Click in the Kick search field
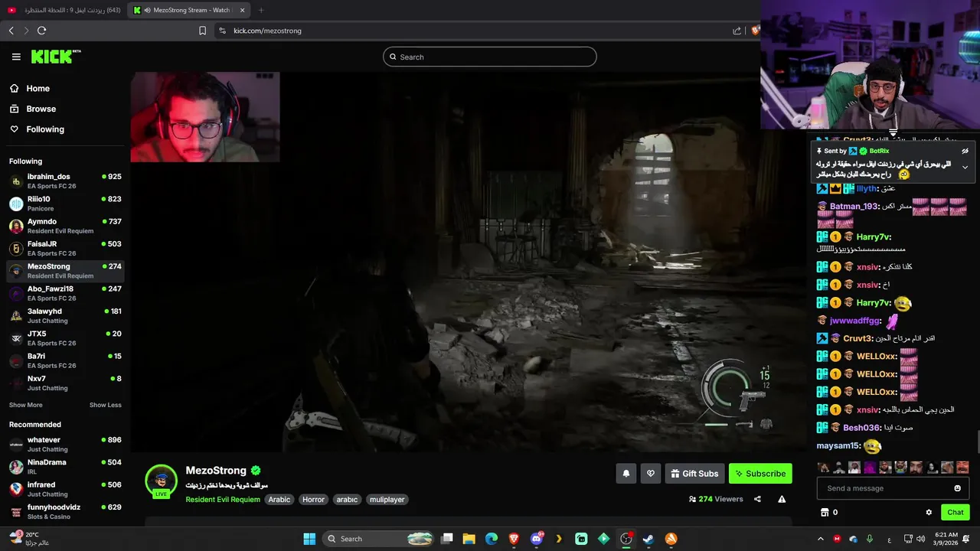980x551 pixels. point(490,57)
